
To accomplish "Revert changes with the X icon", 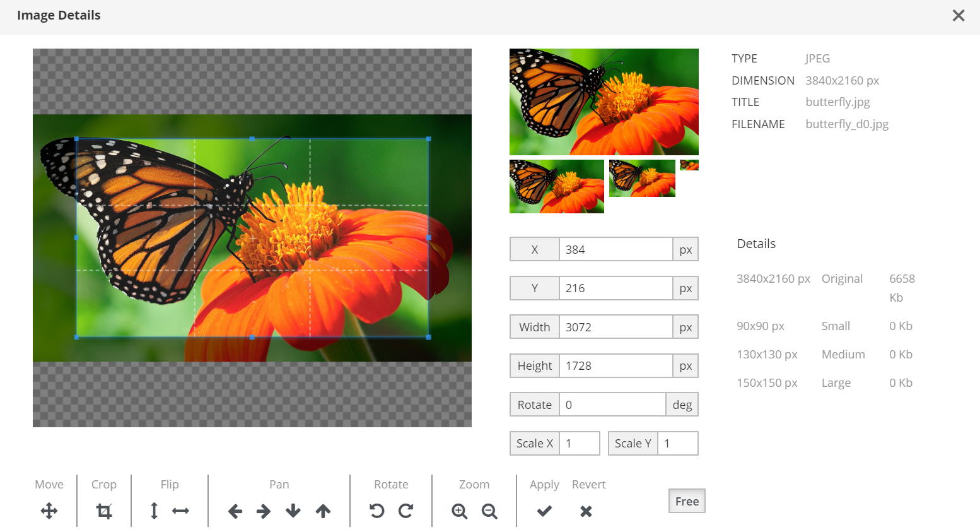I will click(x=586, y=511).
